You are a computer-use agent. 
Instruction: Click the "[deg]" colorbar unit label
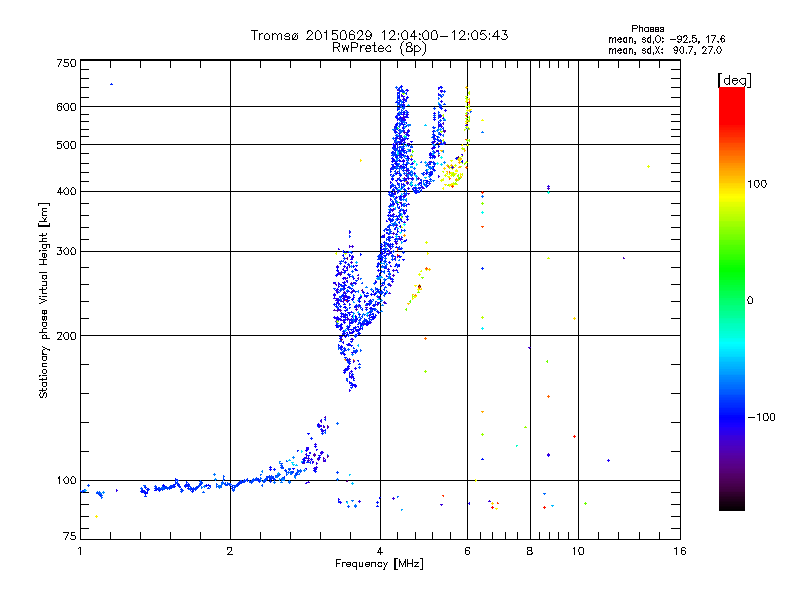pyautogui.click(x=734, y=80)
